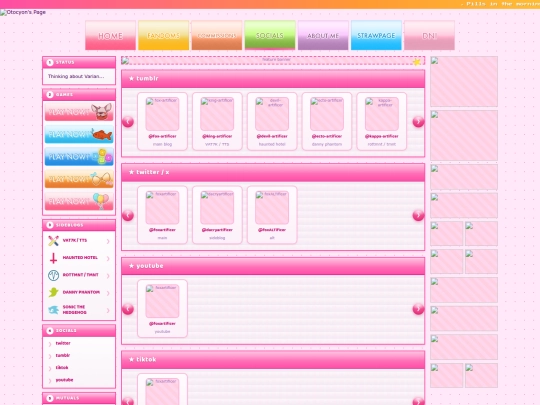The height and width of the screenshot is (405, 540).
Task: Click previous arrow in twitter carousel
Action: (x=128, y=215)
